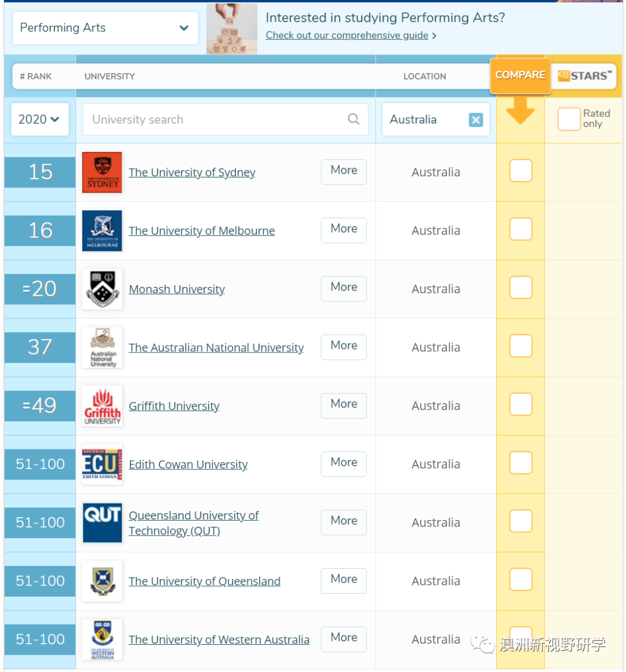The height and width of the screenshot is (672, 626).
Task: Tick compare checkbox for Australian National University
Action: coord(521,346)
